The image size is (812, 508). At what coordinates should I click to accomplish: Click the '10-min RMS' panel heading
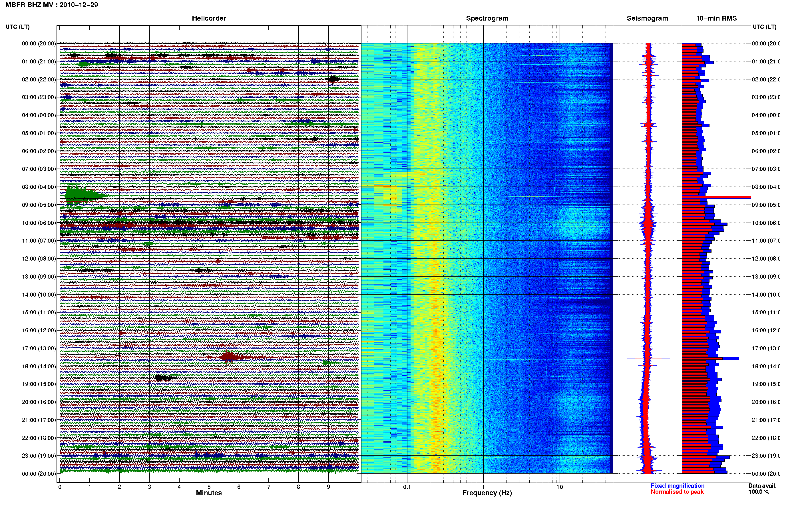point(716,18)
